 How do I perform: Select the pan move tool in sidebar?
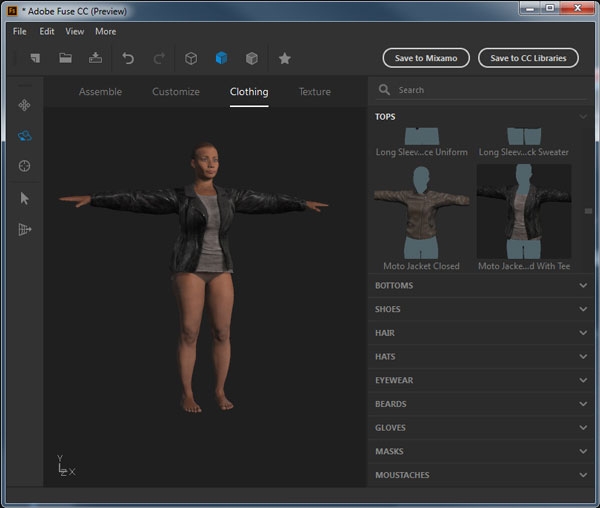pos(24,105)
